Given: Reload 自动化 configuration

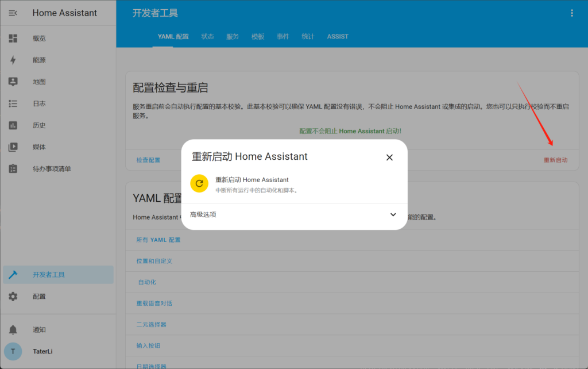Looking at the screenshot, I should pyautogui.click(x=147, y=282).
